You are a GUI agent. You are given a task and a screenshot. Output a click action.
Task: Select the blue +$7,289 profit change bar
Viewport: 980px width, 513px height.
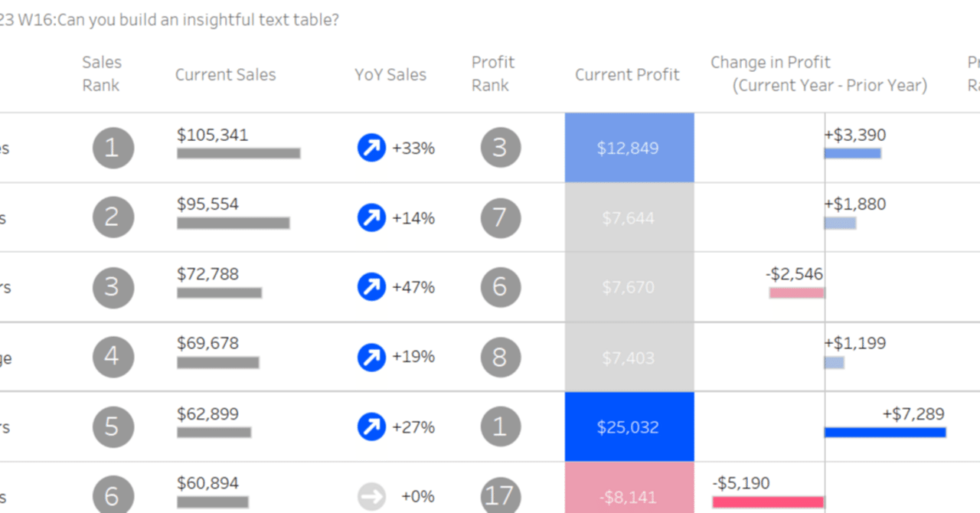[x=885, y=433]
